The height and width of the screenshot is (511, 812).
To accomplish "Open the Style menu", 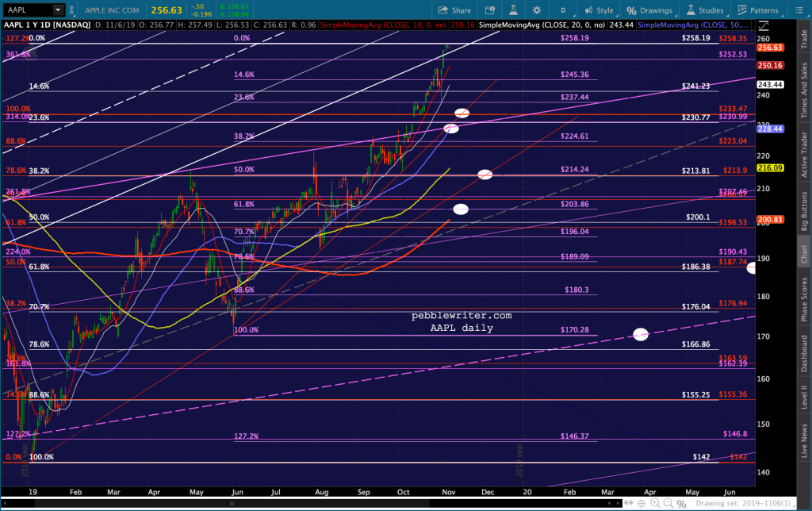I will click(x=599, y=10).
